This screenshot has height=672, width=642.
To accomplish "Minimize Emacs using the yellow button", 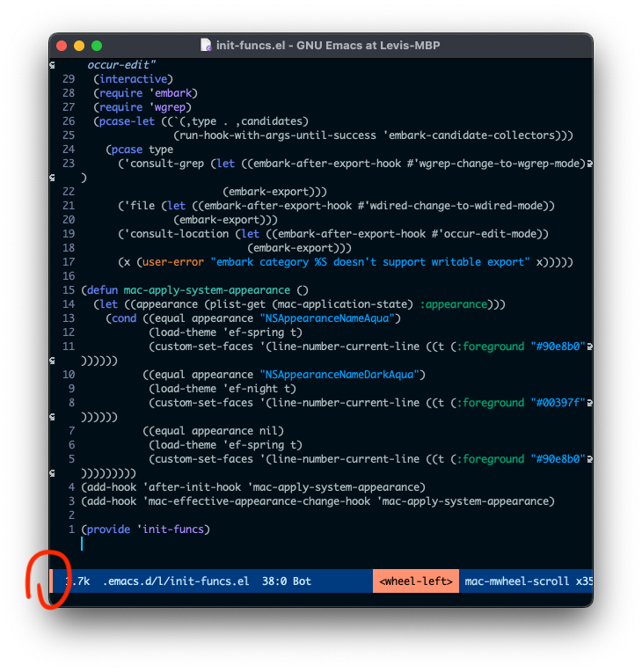I will [x=79, y=46].
